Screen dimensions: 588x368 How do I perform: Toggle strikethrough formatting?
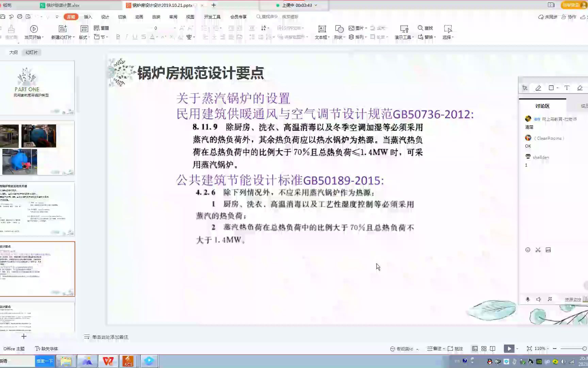click(144, 37)
